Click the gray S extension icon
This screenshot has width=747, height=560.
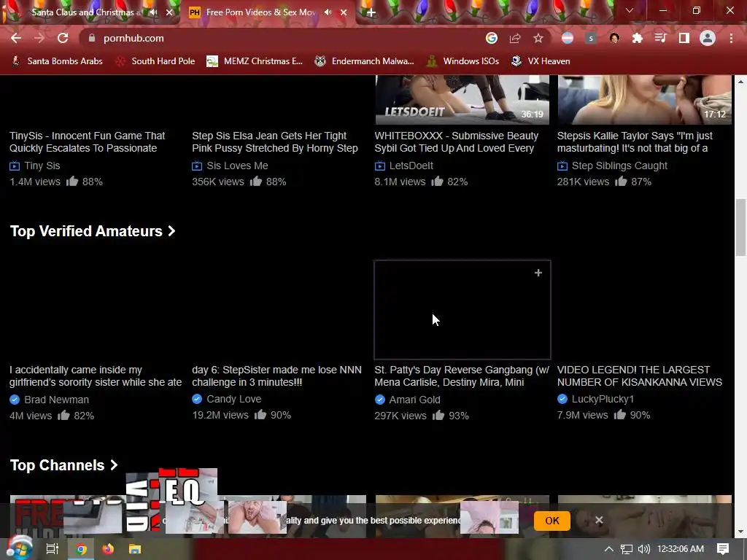(591, 38)
